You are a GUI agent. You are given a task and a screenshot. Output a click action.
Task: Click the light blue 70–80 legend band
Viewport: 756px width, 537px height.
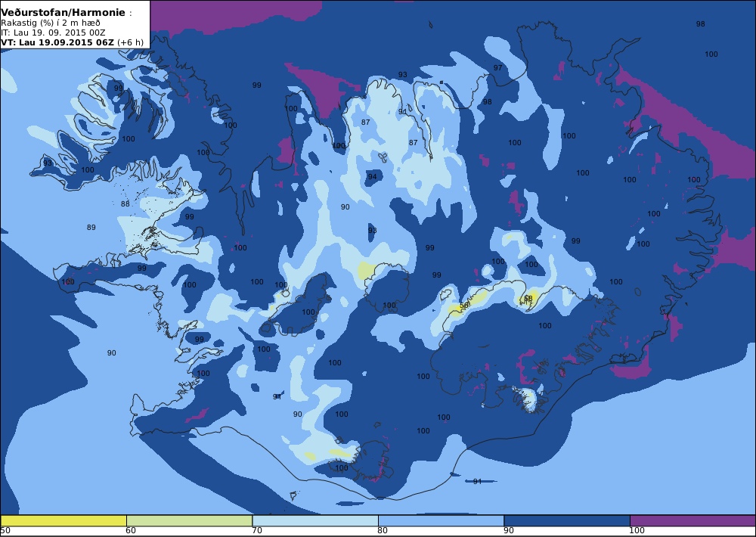point(314,520)
